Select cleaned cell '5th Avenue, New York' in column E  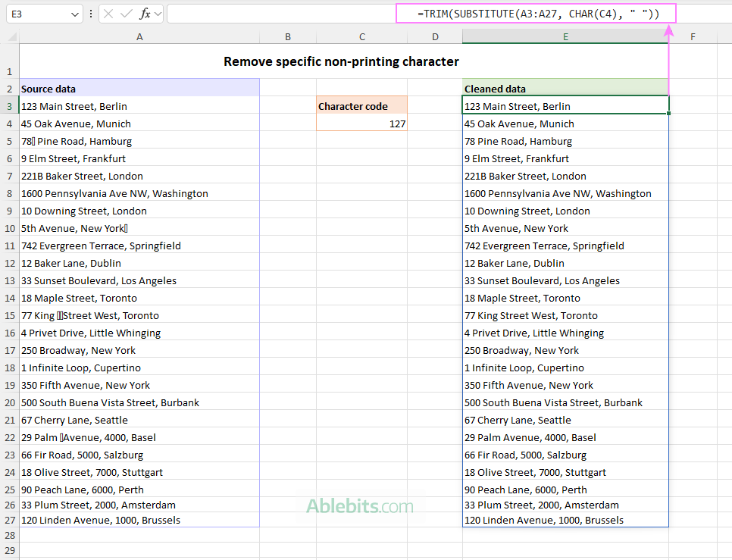click(x=565, y=227)
